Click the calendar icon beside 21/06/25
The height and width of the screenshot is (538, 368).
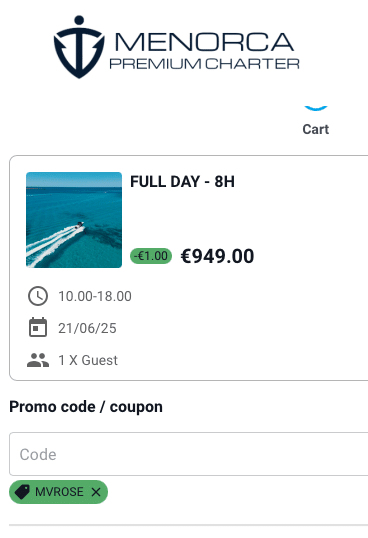click(38, 328)
